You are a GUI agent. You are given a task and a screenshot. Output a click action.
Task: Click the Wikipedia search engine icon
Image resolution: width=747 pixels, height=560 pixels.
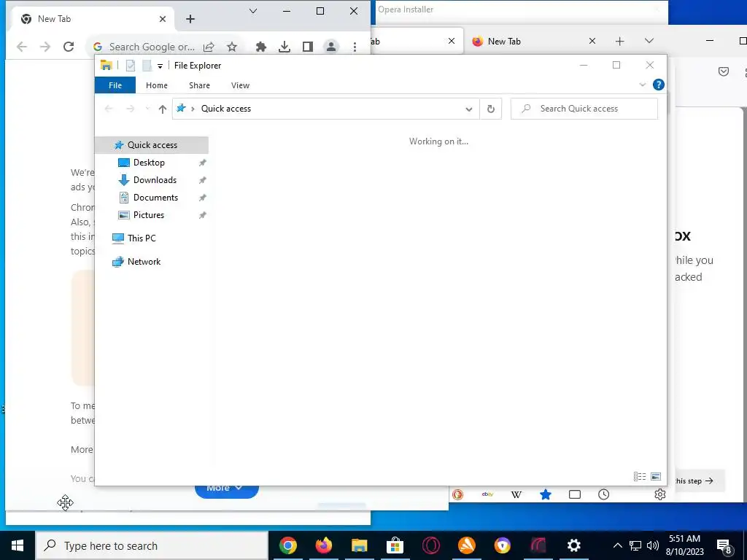point(516,495)
